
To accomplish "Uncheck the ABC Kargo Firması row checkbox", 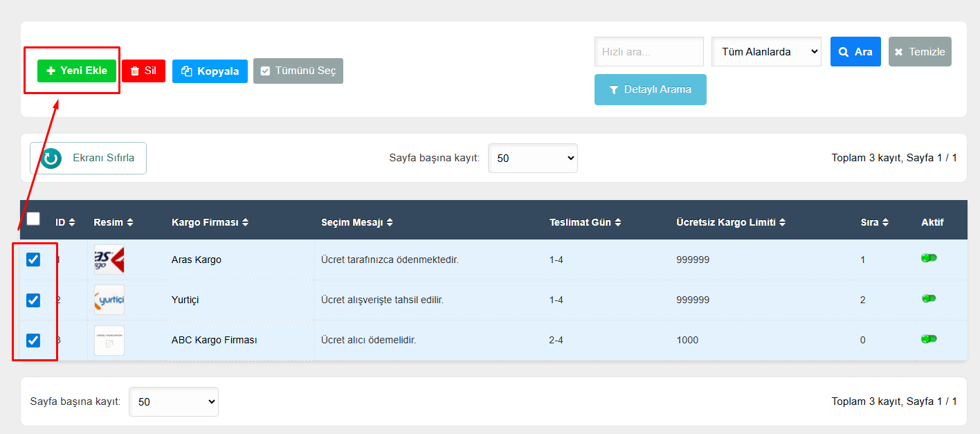I will (33, 341).
